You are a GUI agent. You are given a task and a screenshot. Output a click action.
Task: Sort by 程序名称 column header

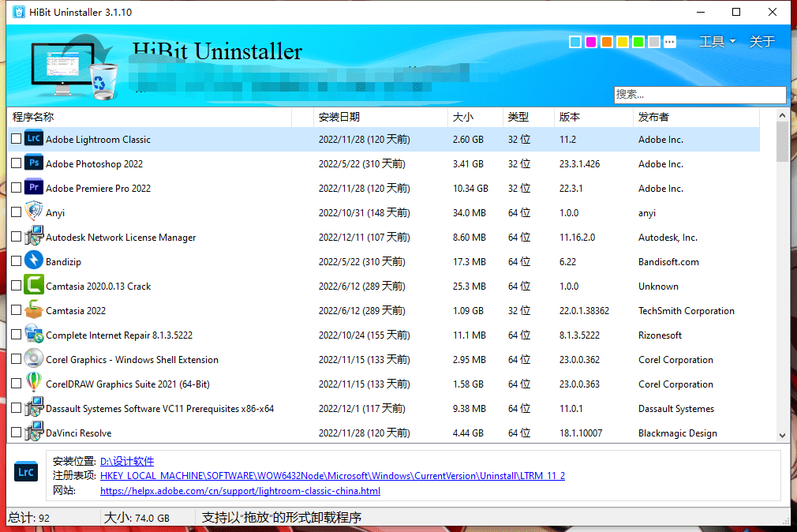(x=150, y=117)
